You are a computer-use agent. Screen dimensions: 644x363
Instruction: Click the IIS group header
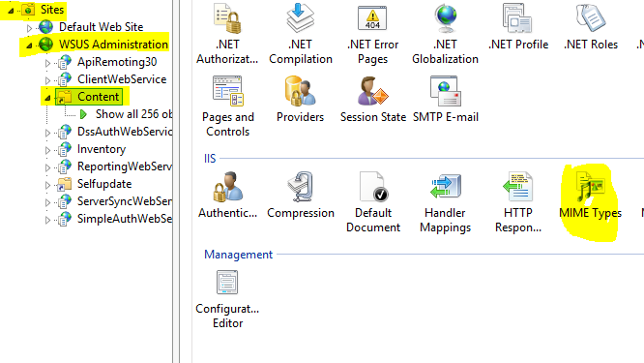coord(210,159)
